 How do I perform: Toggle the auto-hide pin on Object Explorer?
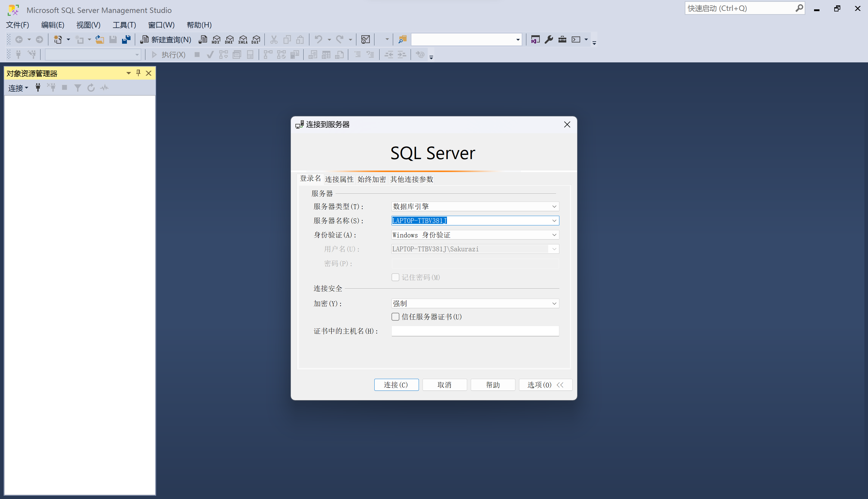pos(138,73)
